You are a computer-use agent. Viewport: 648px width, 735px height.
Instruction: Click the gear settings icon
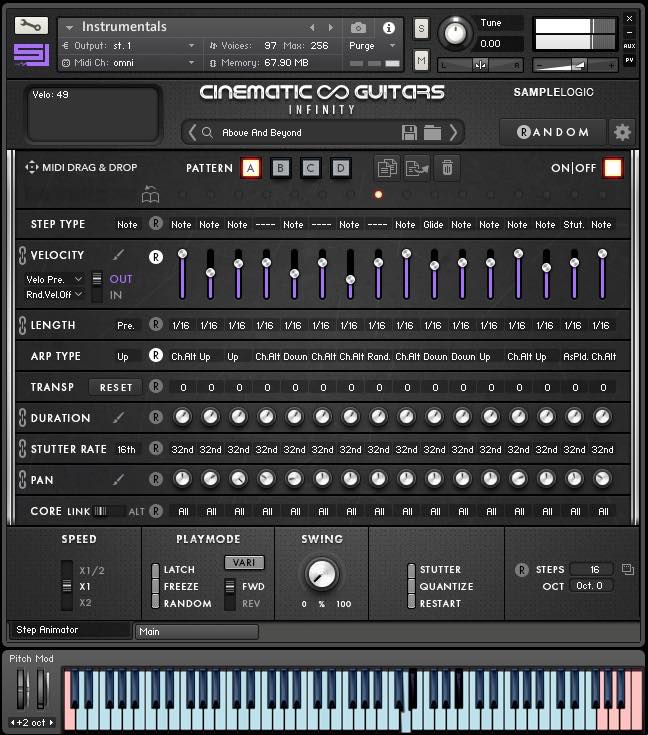[x=622, y=132]
